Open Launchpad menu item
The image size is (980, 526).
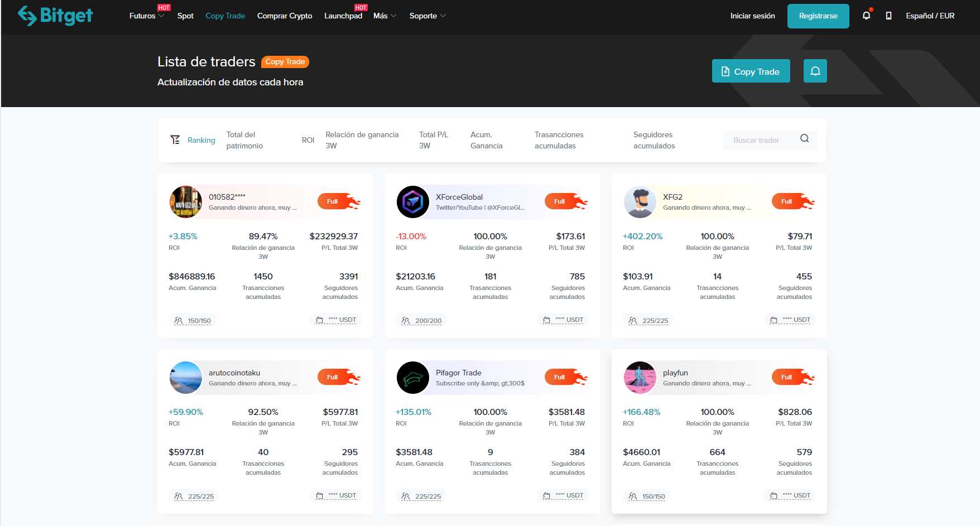click(x=343, y=16)
